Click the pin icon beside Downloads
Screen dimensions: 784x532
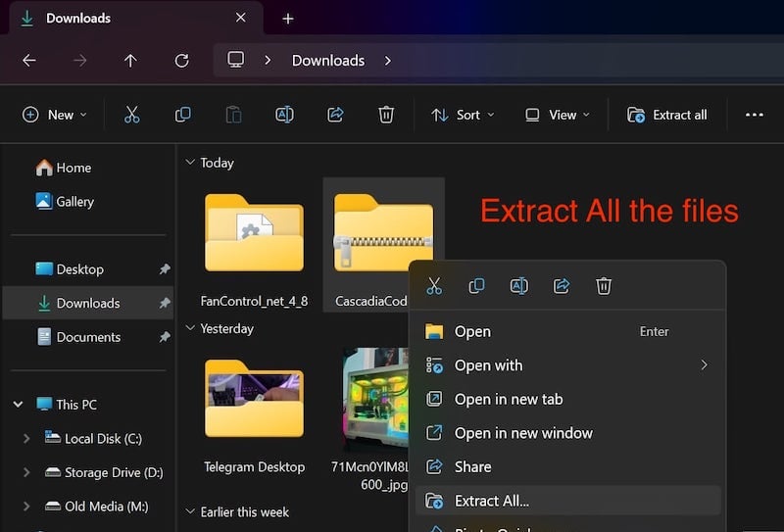click(165, 303)
